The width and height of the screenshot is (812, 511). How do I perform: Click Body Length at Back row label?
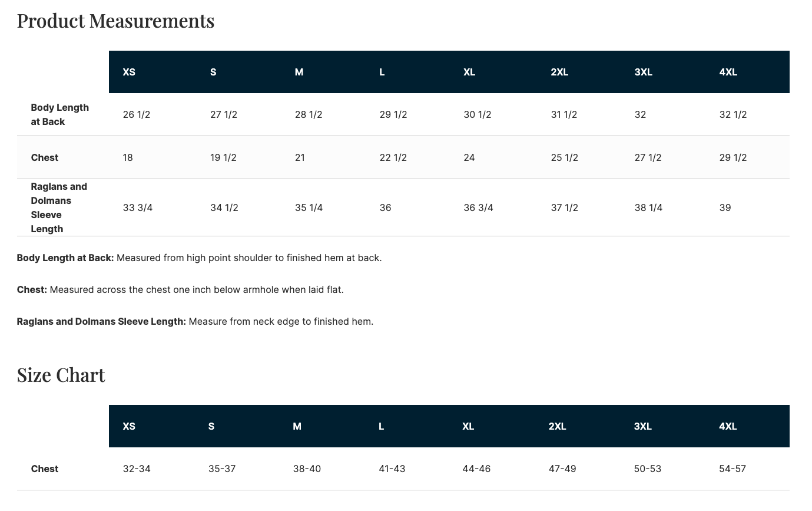[60, 114]
